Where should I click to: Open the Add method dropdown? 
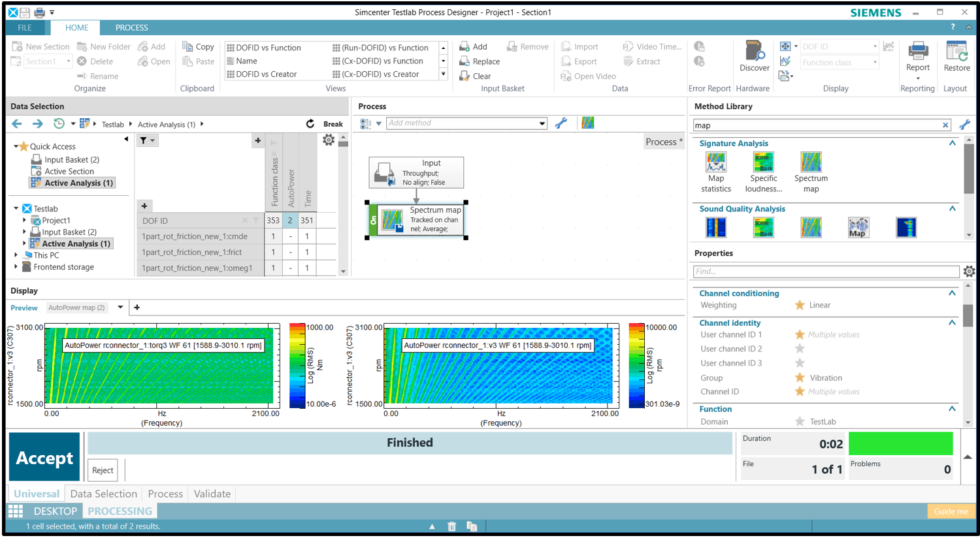coord(542,123)
